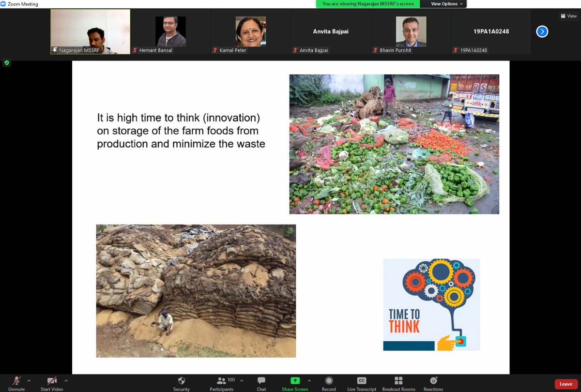Screen dimensions: 581x392
Task: Click the Time to Think graphic on slide
Action: (x=431, y=304)
